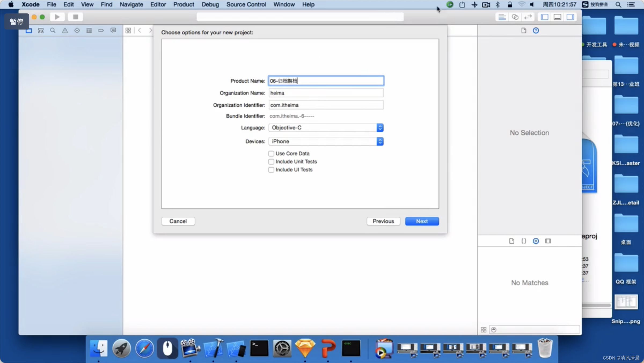Click the Previous button to go back
644x363 pixels.
[x=383, y=221]
